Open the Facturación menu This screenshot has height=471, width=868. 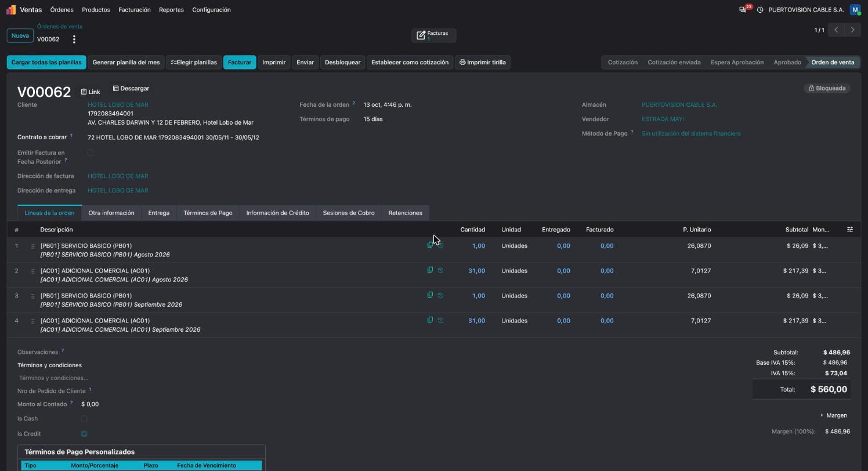click(x=134, y=10)
